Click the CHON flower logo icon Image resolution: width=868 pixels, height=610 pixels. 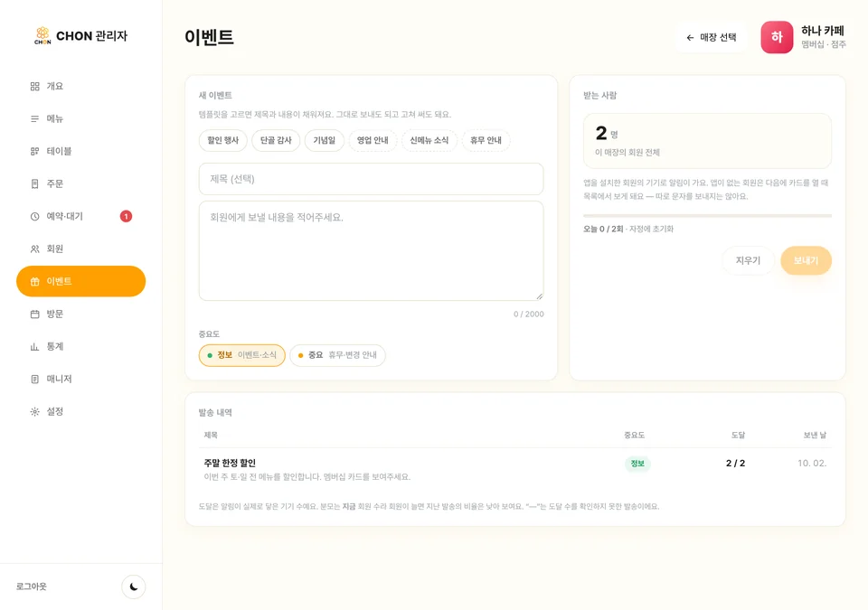pyautogui.click(x=42, y=35)
